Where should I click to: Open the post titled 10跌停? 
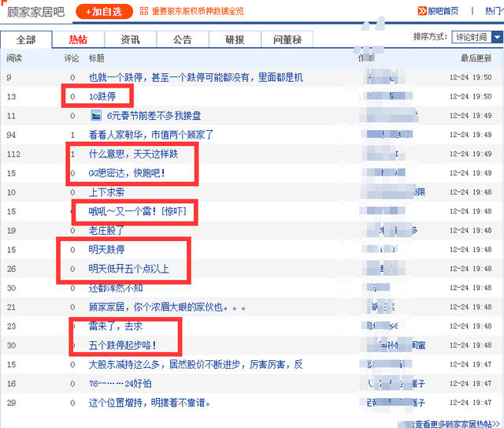(102, 96)
